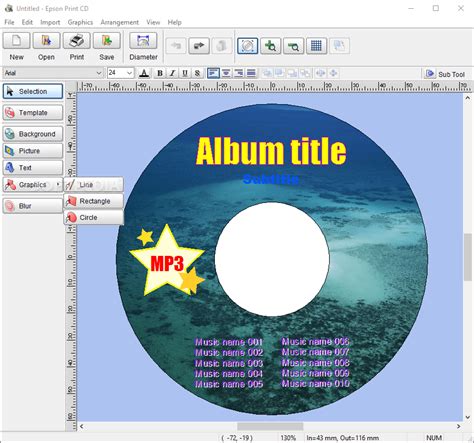Toggle bold text formatting
474x443 pixels.
pyautogui.click(x=160, y=73)
